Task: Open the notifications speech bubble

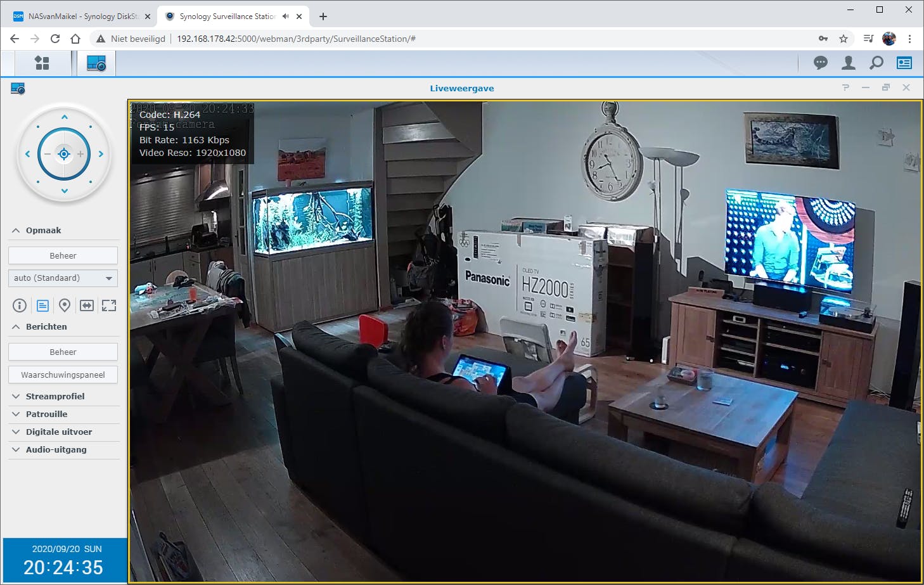Action: tap(821, 63)
